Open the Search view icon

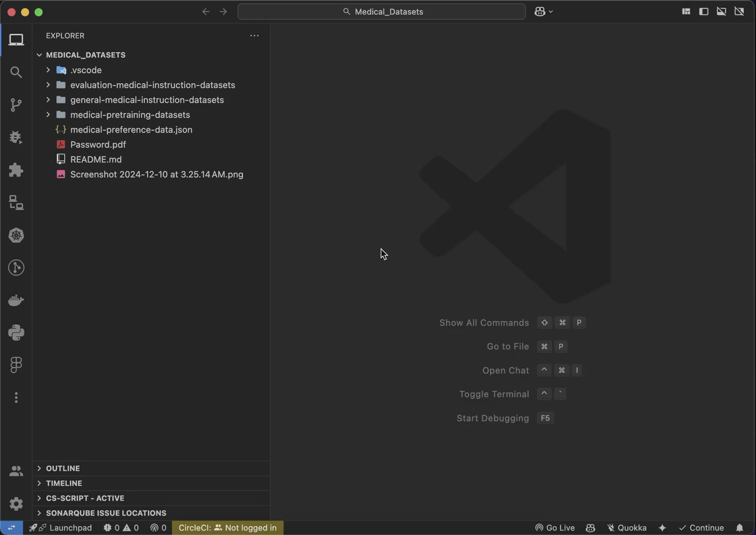click(16, 72)
